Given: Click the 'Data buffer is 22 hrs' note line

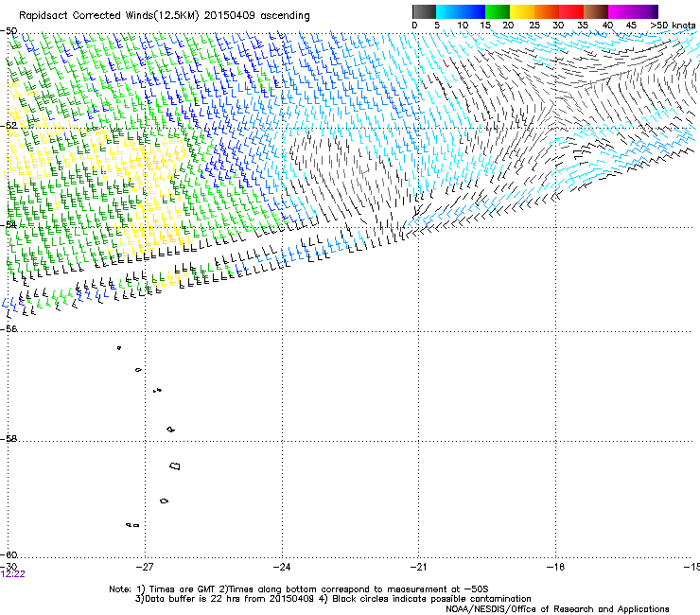Looking at the screenshot, I should pyautogui.click(x=333, y=599).
